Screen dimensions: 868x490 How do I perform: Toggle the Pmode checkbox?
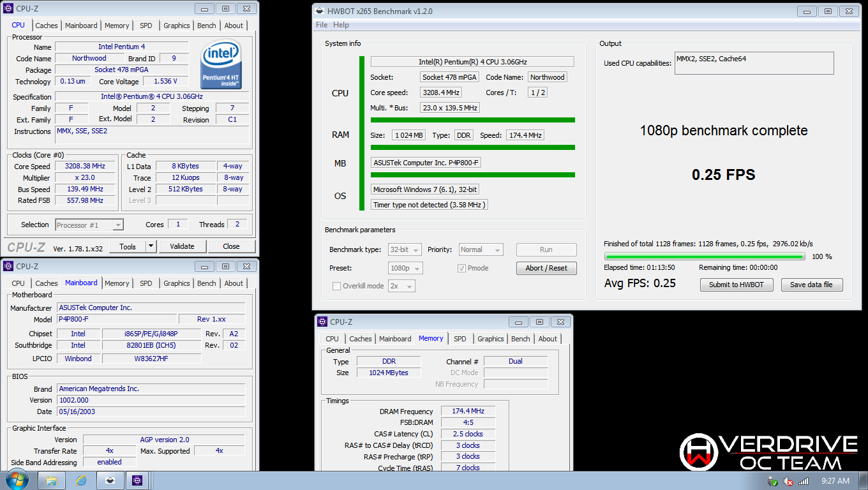(461, 268)
